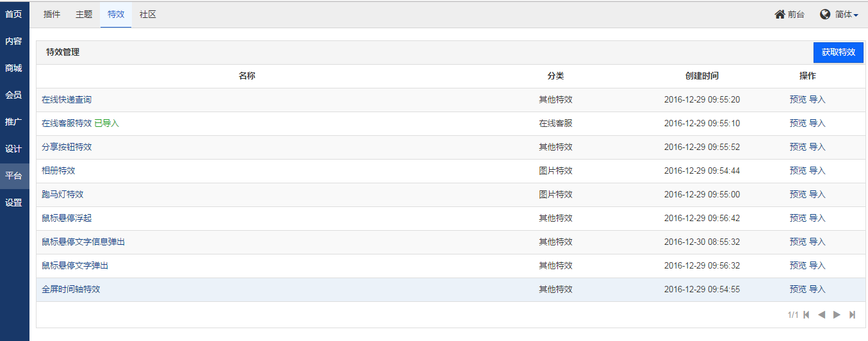The image size is (868, 341).
Task: Go to first page of pagination
Action: click(x=807, y=315)
